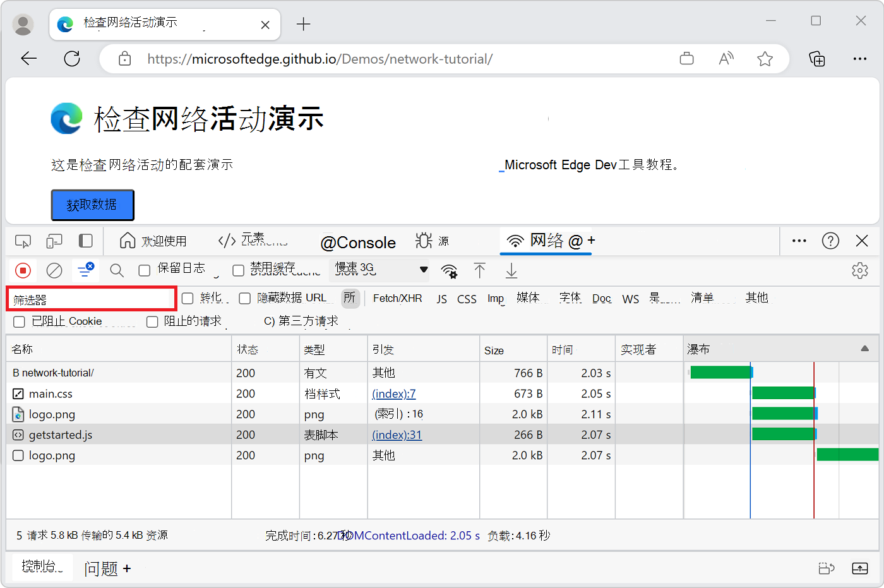Click the 筛选器 filter input field
The height and width of the screenshot is (588, 884).
[91, 297]
